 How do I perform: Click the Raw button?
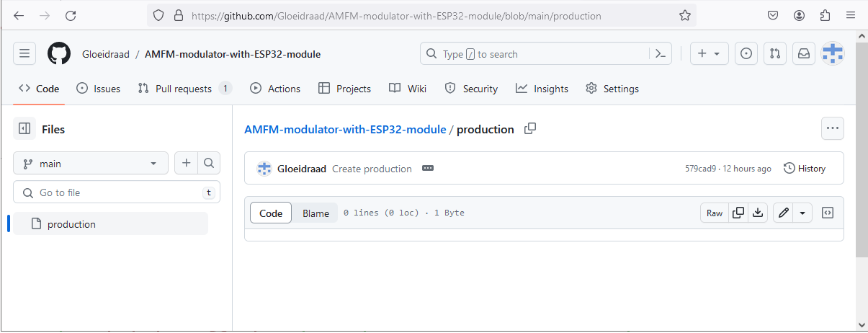(x=715, y=213)
